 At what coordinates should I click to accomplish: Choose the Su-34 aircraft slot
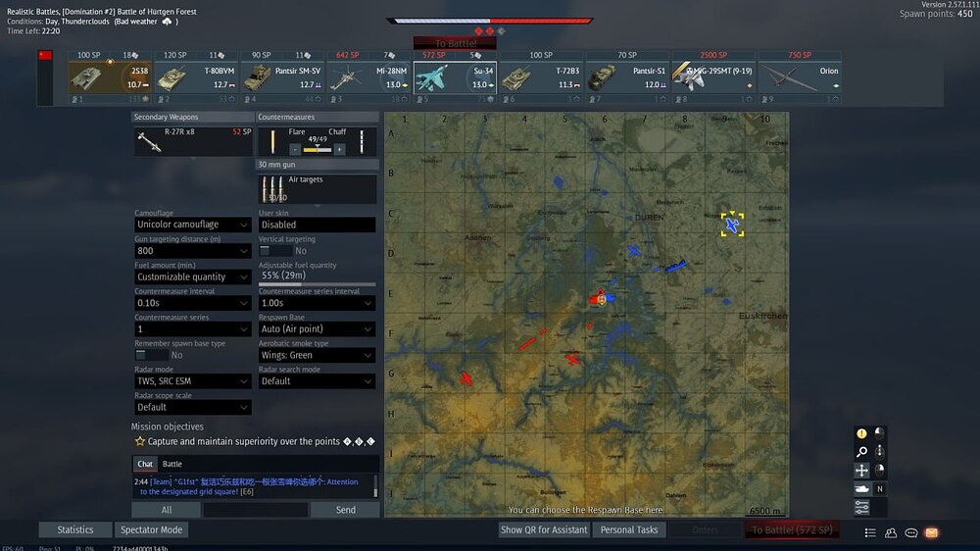pos(455,77)
